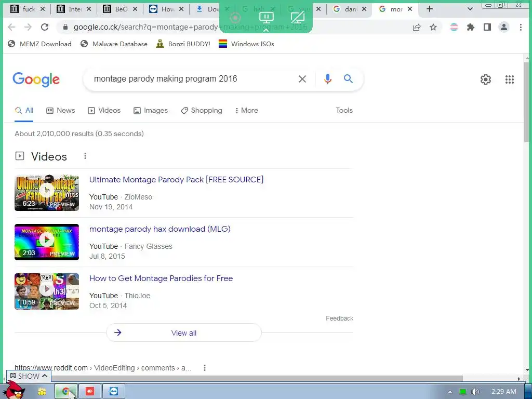Open TeamViewer in the taskbar
The height and width of the screenshot is (399, 532).
114,392
